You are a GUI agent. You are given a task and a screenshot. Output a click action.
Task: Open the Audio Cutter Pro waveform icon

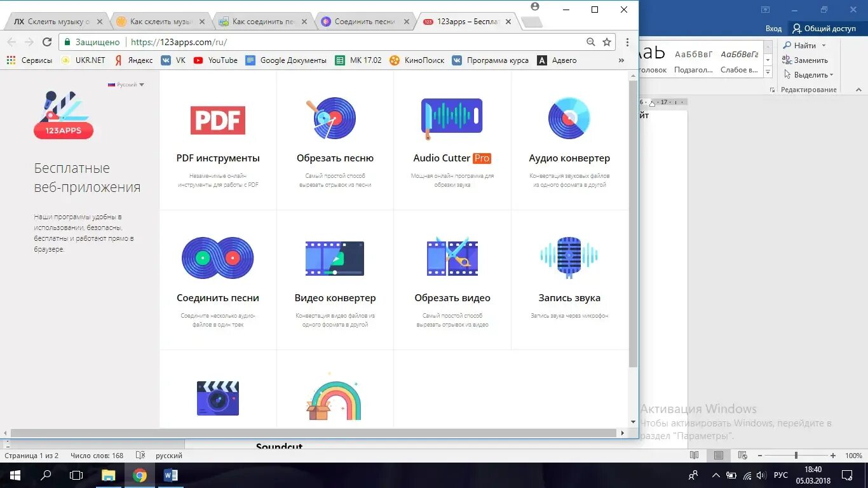[x=452, y=118]
